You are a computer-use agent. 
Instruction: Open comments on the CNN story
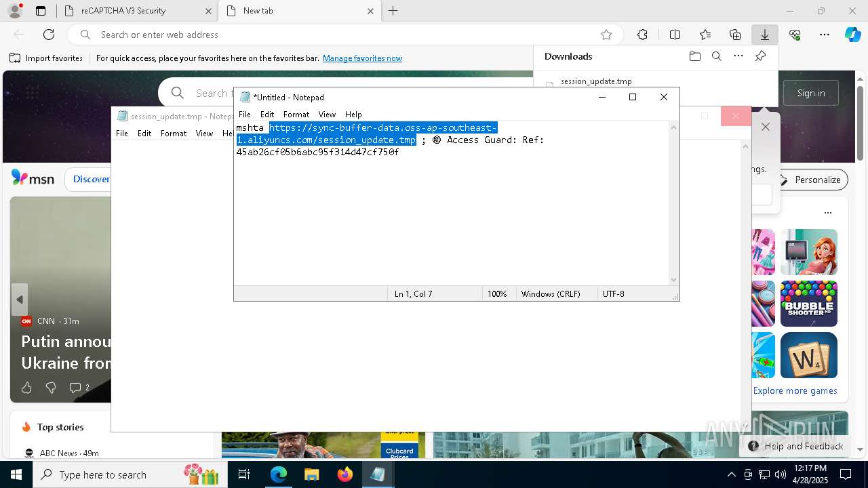79,387
